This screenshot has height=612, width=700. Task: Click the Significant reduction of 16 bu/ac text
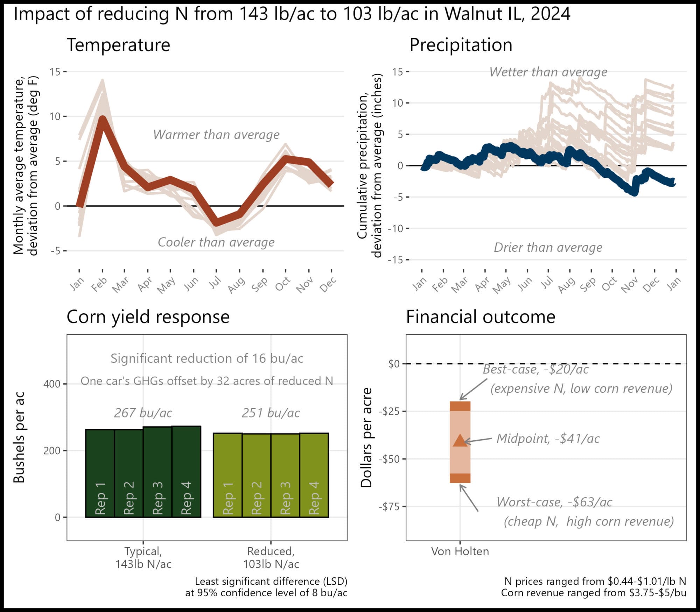(x=207, y=358)
